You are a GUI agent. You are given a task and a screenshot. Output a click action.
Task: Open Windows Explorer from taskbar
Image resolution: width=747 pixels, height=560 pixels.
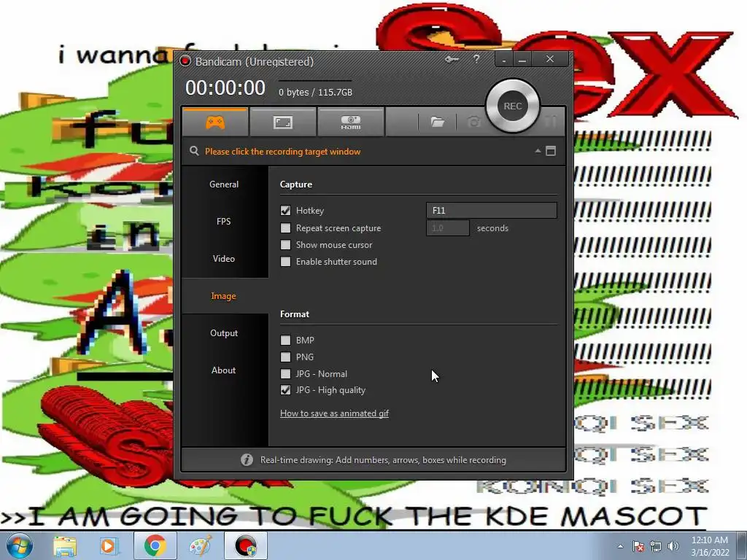click(65, 546)
